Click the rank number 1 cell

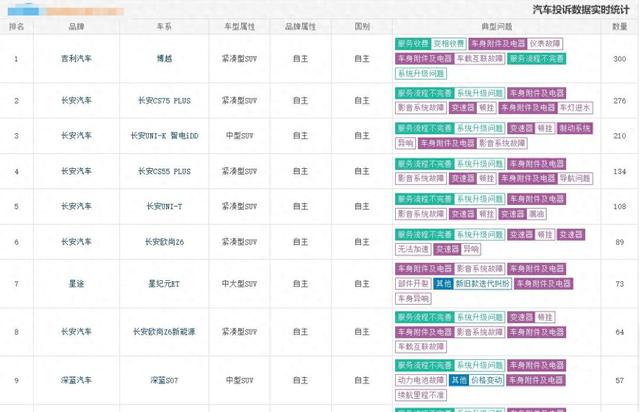[x=16, y=59]
